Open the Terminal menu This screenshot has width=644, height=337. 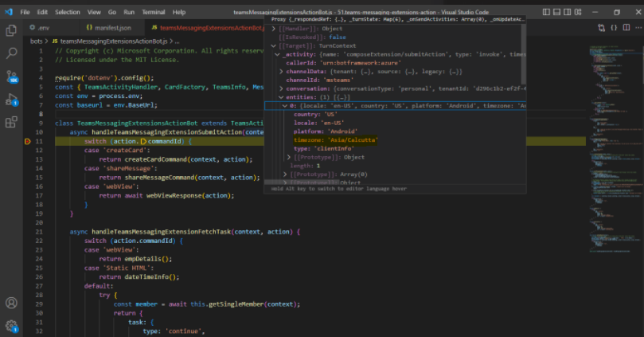(153, 12)
